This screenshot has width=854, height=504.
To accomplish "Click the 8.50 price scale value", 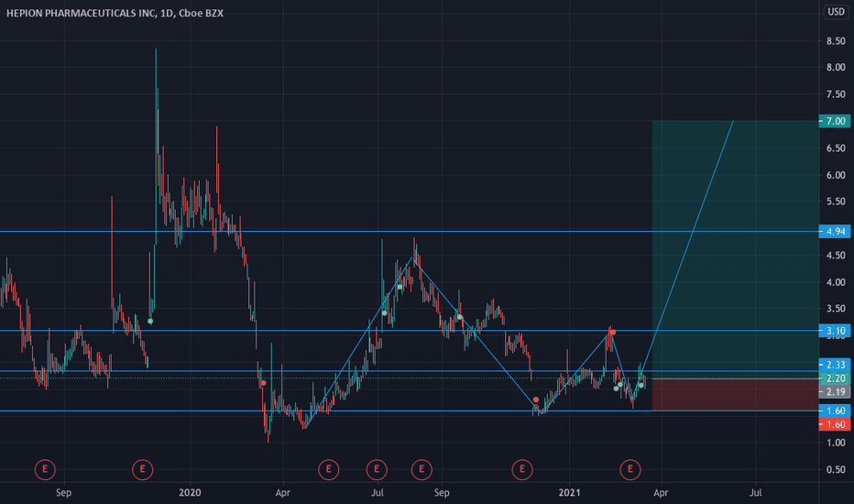I will pos(836,41).
